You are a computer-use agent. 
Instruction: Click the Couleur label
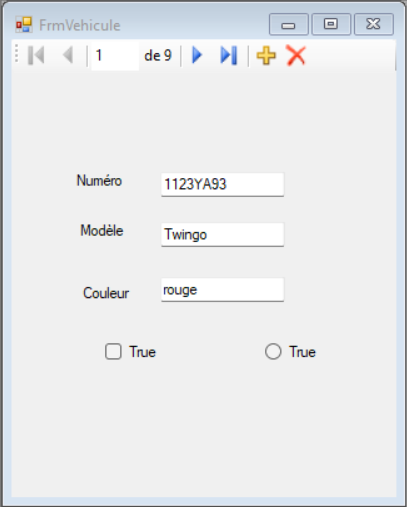coord(106,293)
